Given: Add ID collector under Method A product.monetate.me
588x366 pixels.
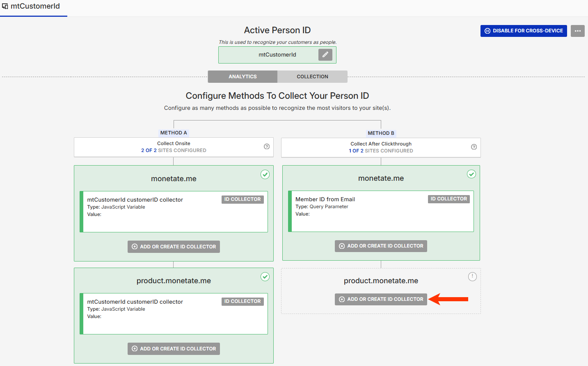Looking at the screenshot, I should coord(174,349).
